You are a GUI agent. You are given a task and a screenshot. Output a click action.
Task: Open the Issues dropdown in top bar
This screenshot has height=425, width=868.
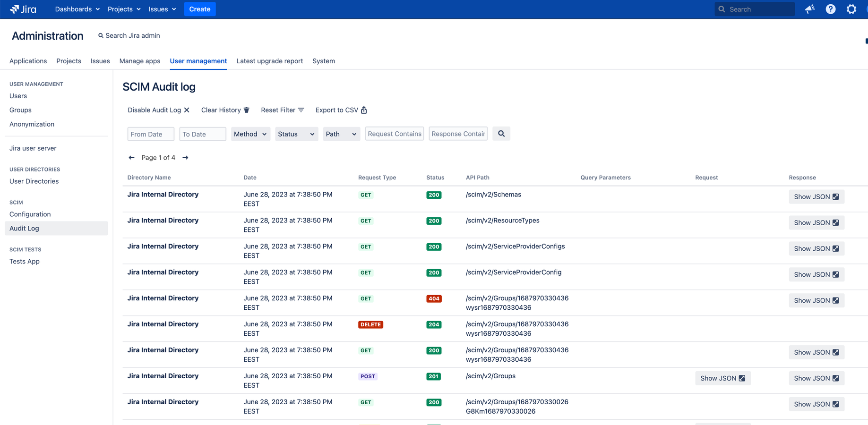pos(162,9)
